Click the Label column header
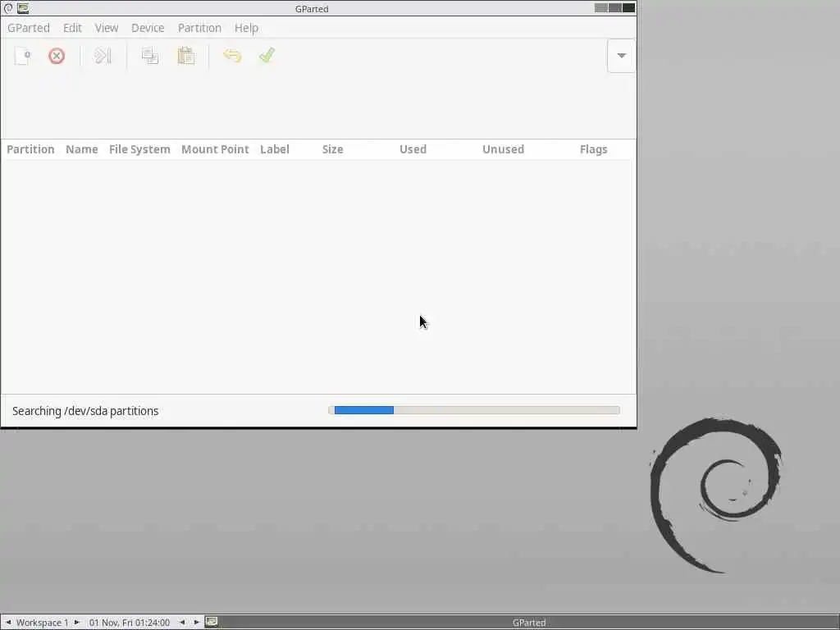The width and height of the screenshot is (840, 630). [x=275, y=149]
